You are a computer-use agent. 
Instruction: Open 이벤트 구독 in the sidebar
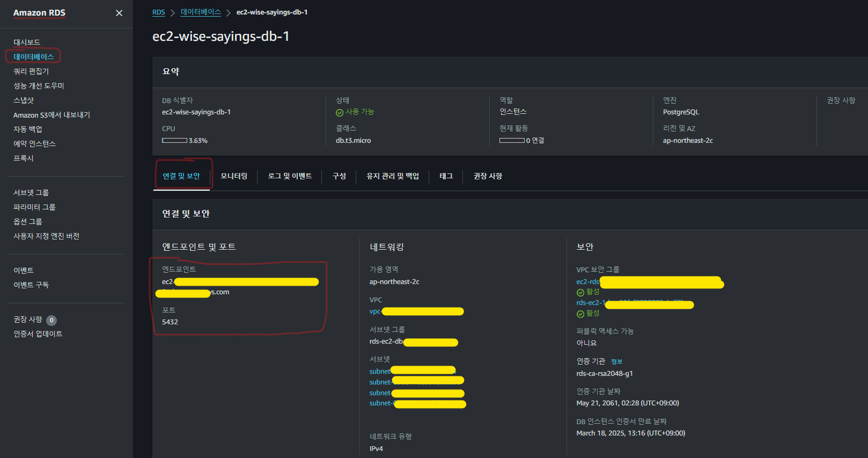point(31,285)
